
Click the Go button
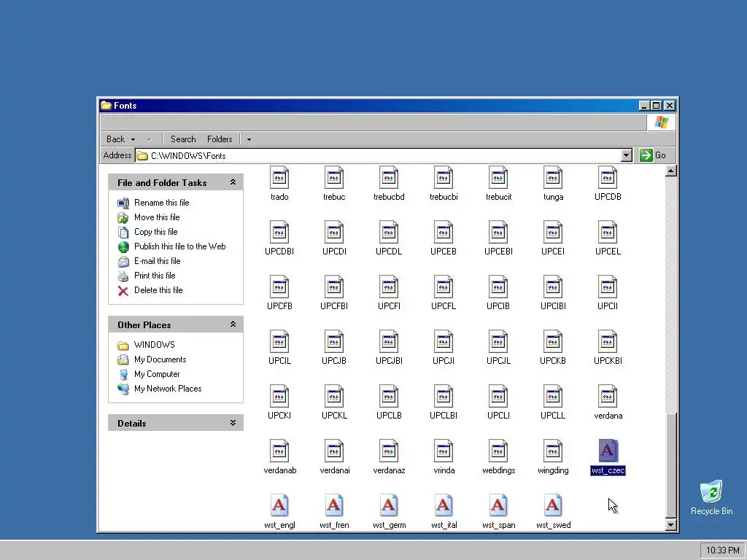pos(653,155)
